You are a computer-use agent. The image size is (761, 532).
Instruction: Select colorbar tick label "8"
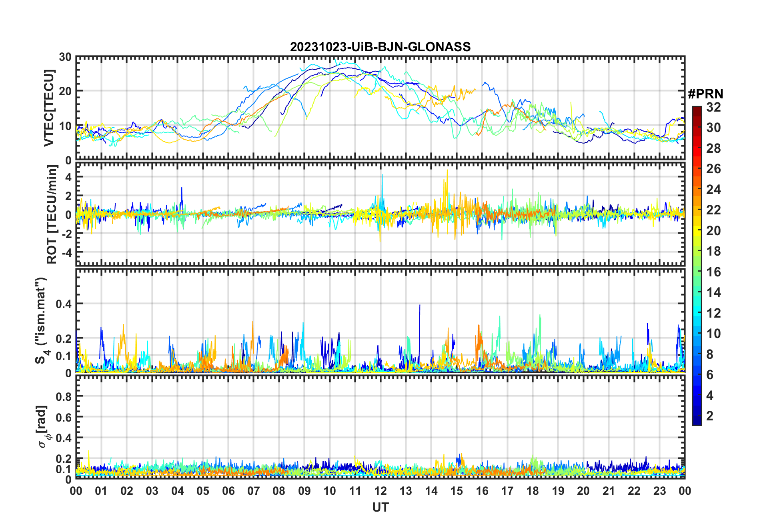[x=710, y=354]
